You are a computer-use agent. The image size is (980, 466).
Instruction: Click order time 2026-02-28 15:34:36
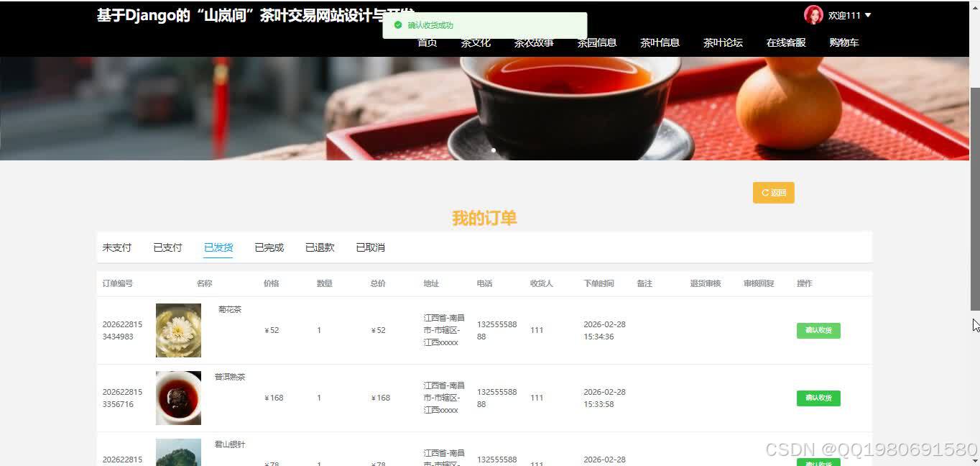pyautogui.click(x=604, y=330)
